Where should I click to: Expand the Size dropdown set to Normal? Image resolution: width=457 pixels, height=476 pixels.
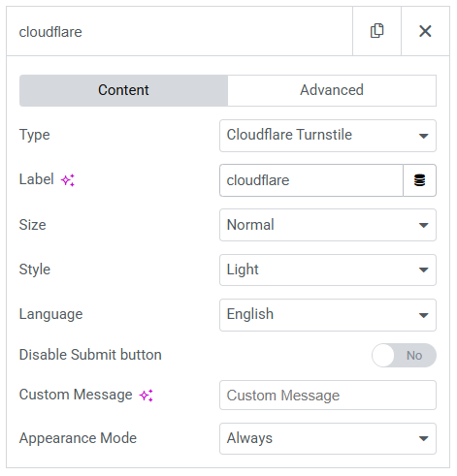pyautogui.click(x=328, y=225)
